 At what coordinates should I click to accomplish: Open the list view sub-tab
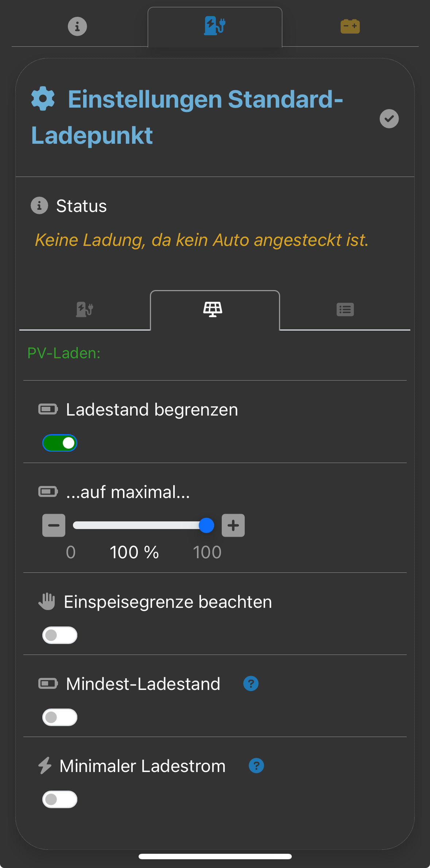click(345, 310)
